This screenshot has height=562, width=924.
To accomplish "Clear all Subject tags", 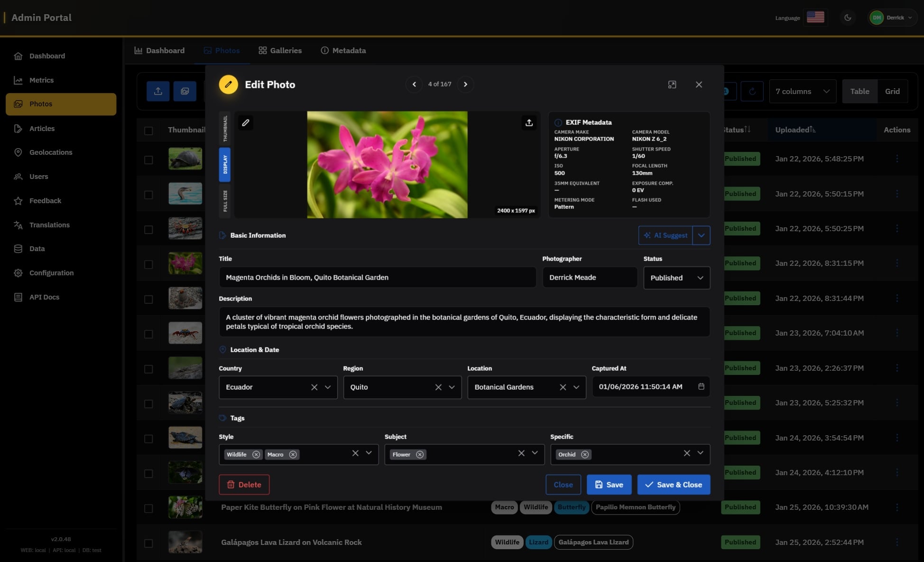I will [x=521, y=453].
